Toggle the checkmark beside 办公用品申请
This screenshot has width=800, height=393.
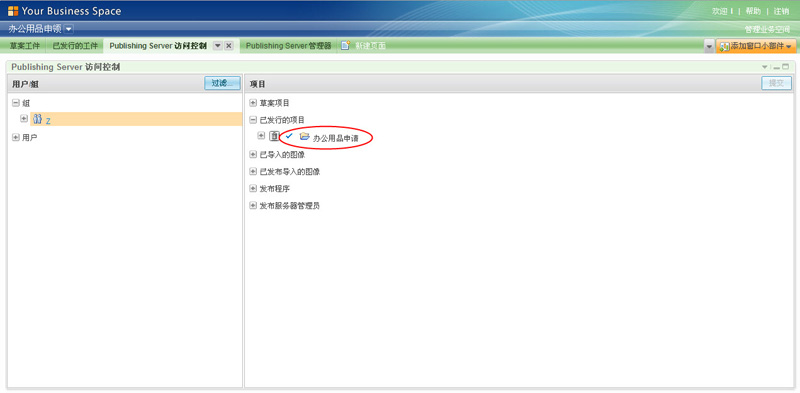(289, 136)
